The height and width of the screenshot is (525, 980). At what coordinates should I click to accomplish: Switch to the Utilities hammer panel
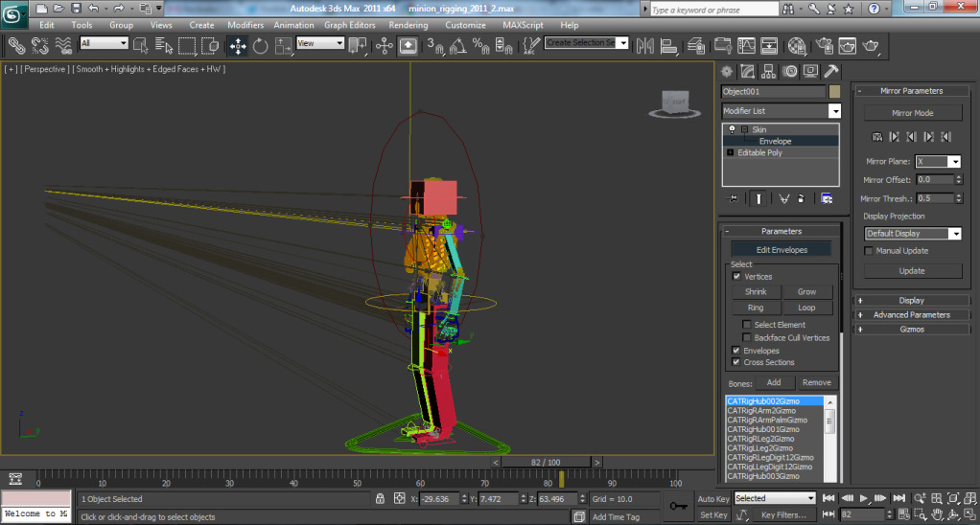831,71
